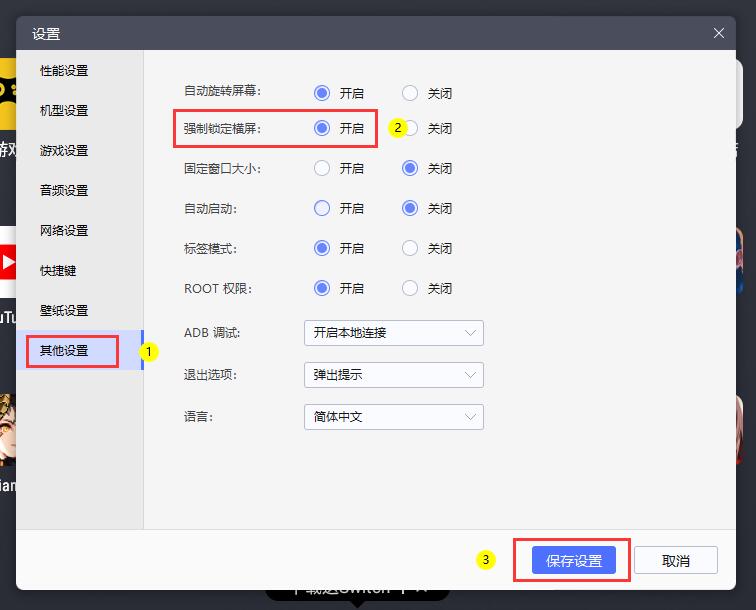Turn off ROOT 权限
This screenshot has width=756, height=610.
point(410,288)
